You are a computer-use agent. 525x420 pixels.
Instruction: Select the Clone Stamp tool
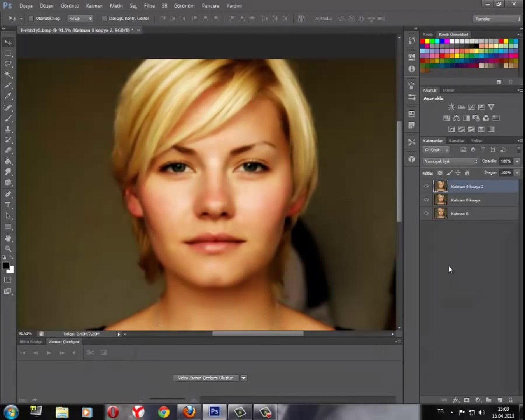[x=8, y=129]
